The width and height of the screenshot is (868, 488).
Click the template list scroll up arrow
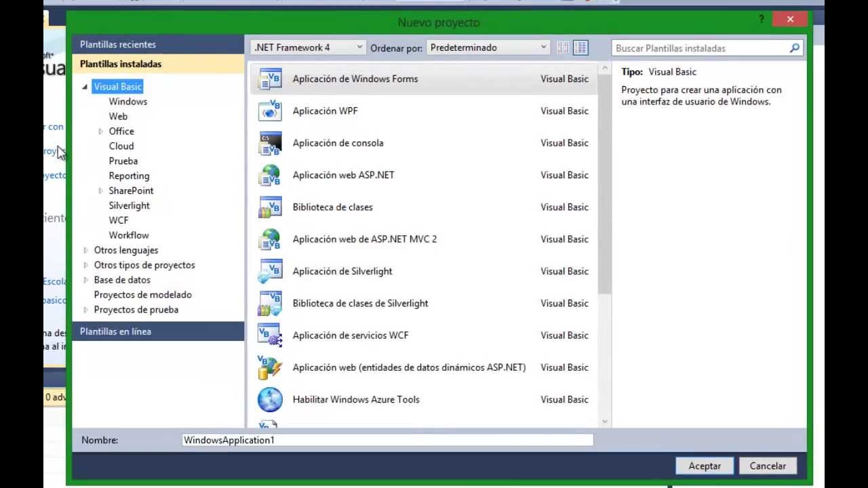604,69
